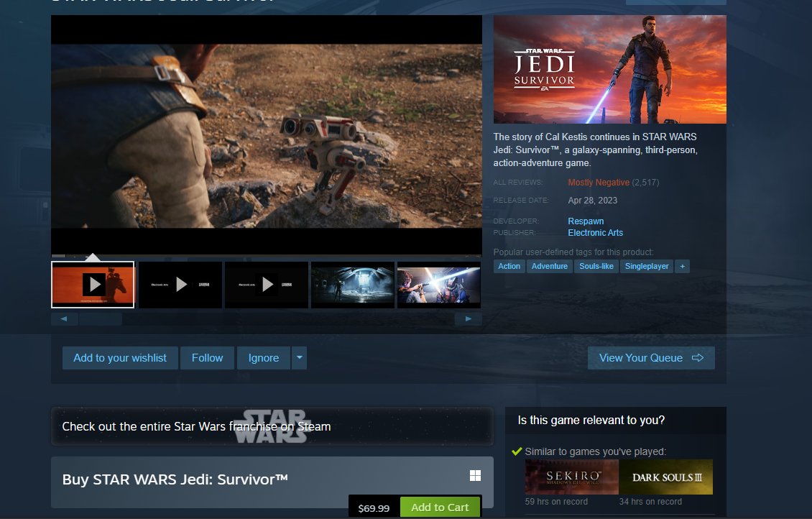Click the Ignore button
Viewport: 812px width, 519px height.
(264, 358)
